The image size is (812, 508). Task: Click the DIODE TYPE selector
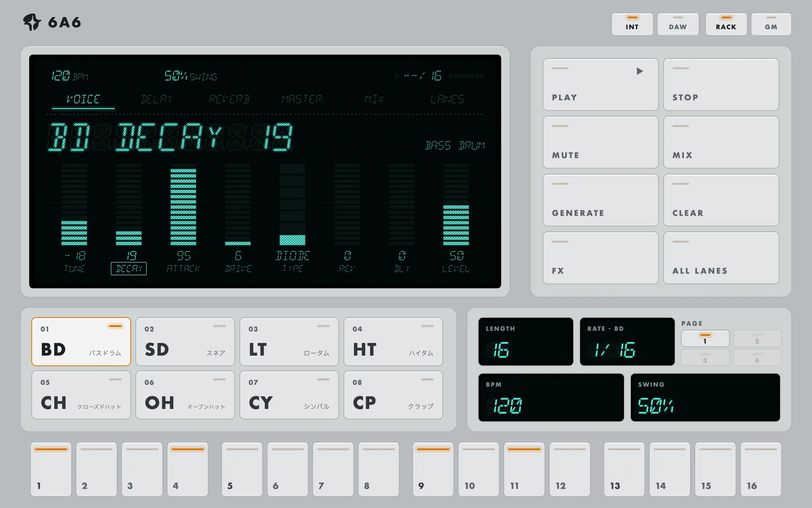292,204
